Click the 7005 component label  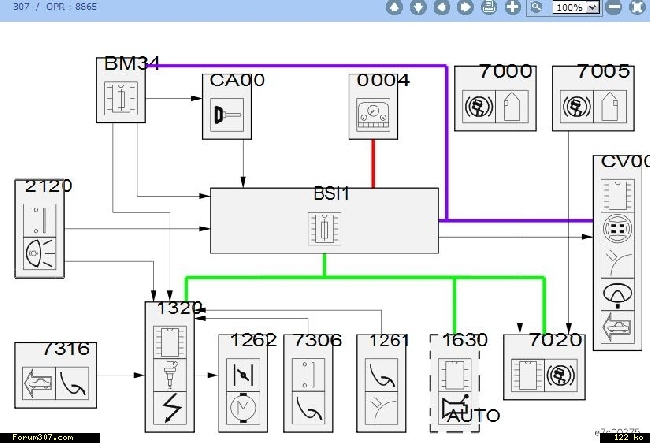[604, 71]
